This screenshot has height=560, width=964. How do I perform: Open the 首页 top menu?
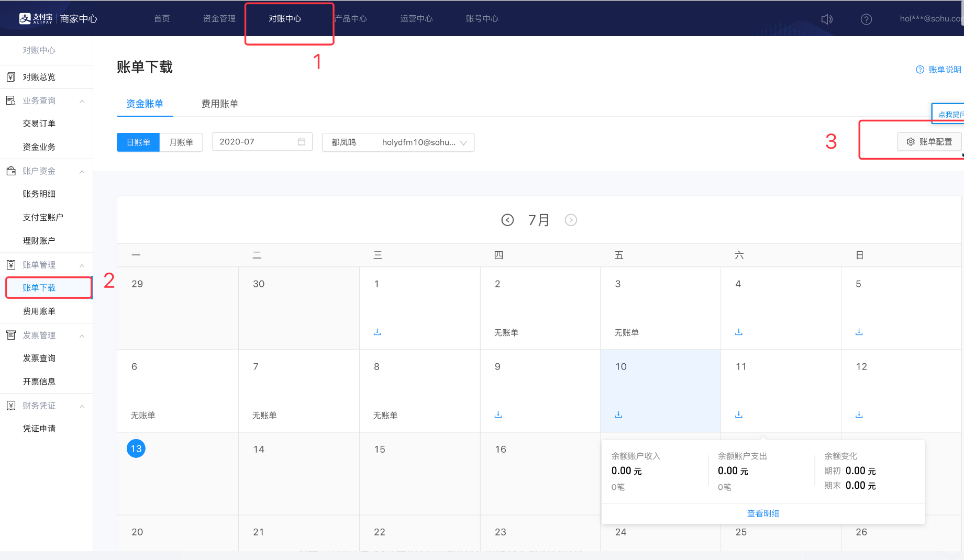pos(162,19)
